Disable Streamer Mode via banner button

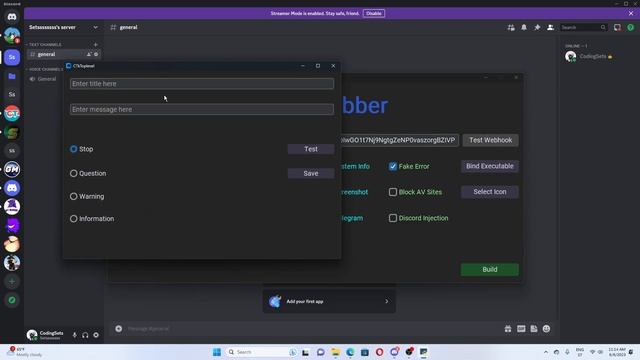(373, 13)
